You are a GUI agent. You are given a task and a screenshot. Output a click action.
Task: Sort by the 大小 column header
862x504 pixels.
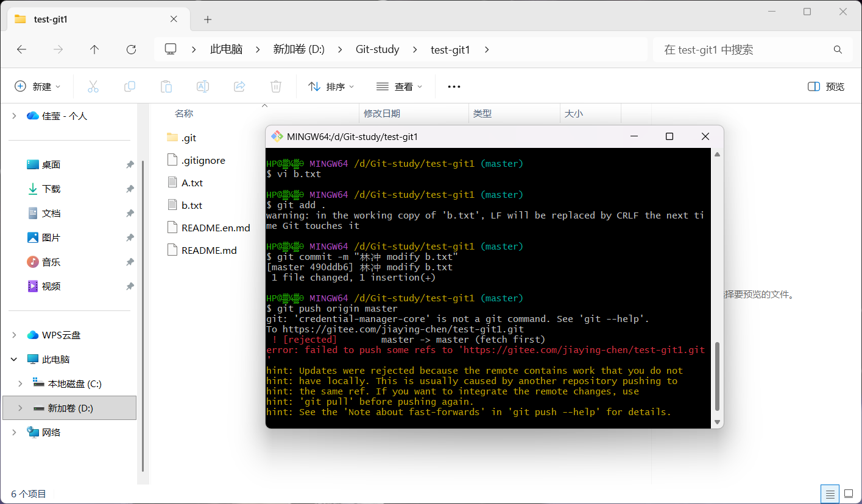[574, 113]
